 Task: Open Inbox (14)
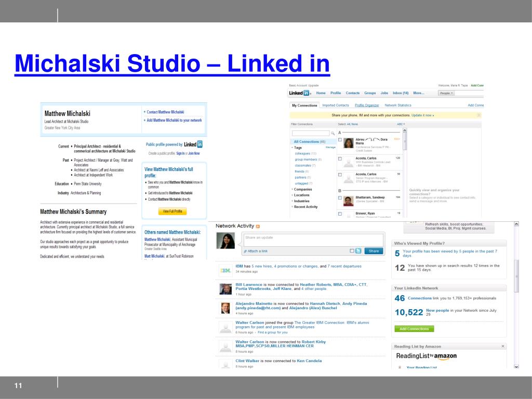click(401, 93)
